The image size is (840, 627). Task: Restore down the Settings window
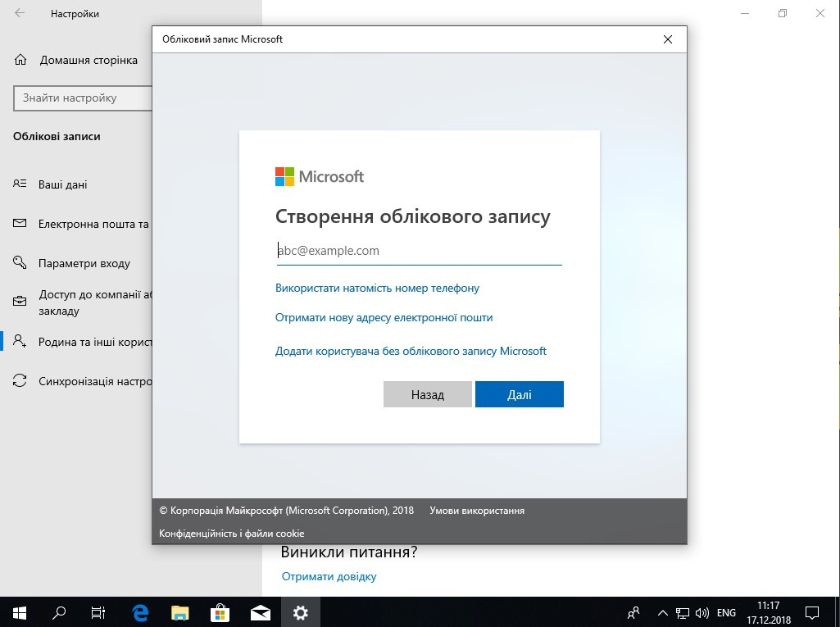pos(783,13)
